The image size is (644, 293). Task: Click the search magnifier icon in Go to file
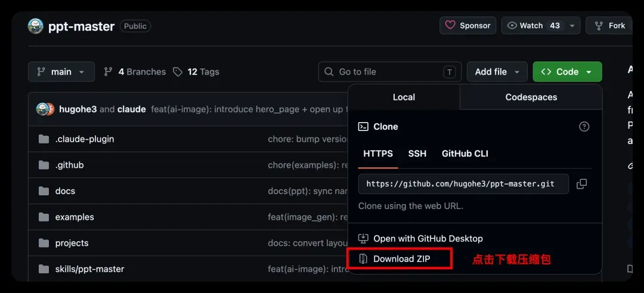pos(329,72)
